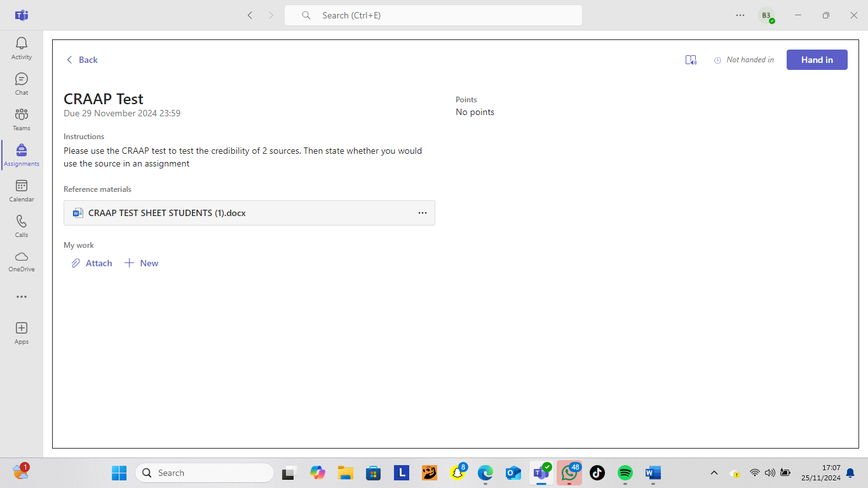Open the Windows Start menu

click(x=119, y=473)
